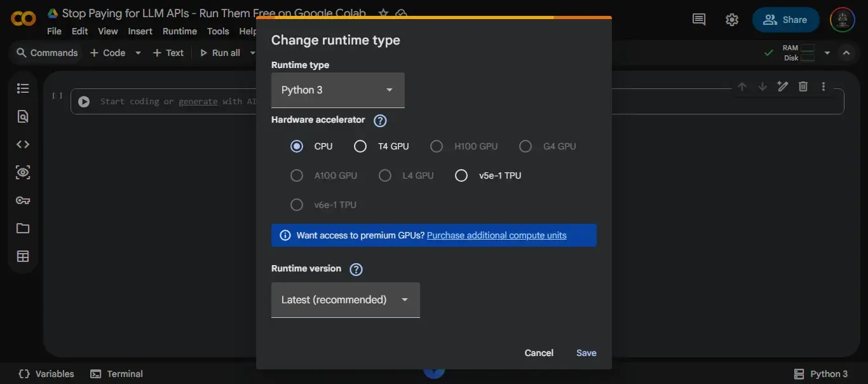Open the Tools menu
The width and height of the screenshot is (868, 384).
218,31
